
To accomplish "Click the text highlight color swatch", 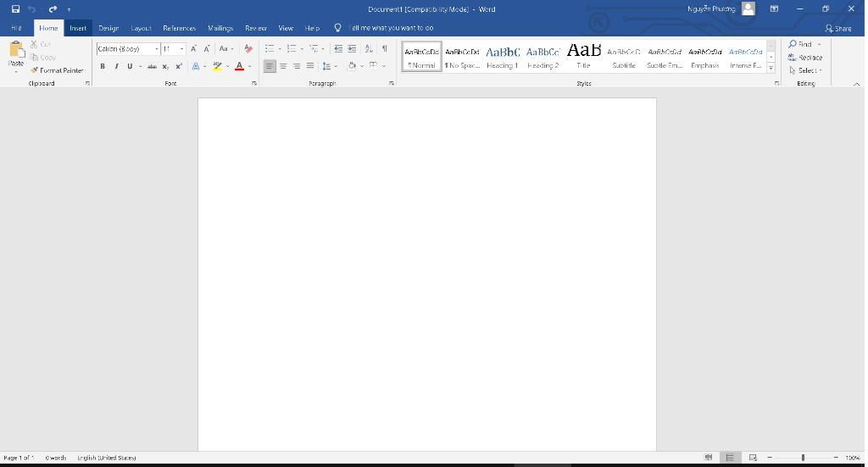I will pos(217,66).
